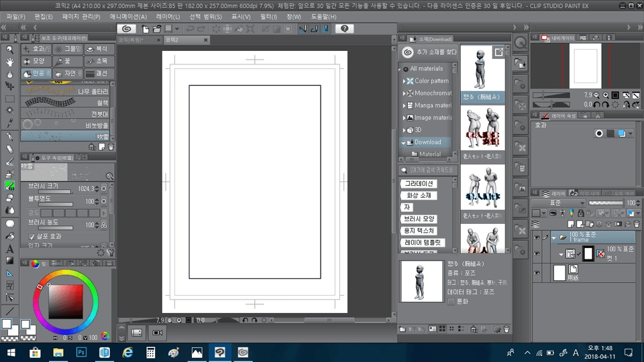The image size is (644, 362).
Task: Open the 필터(I) menu
Action: click(x=268, y=16)
